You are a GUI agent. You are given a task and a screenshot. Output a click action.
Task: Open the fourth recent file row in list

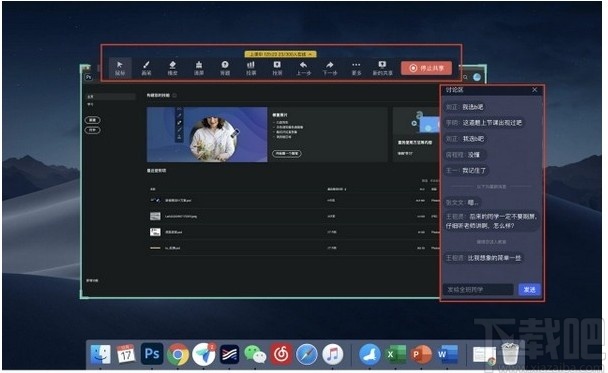[x=294, y=248]
